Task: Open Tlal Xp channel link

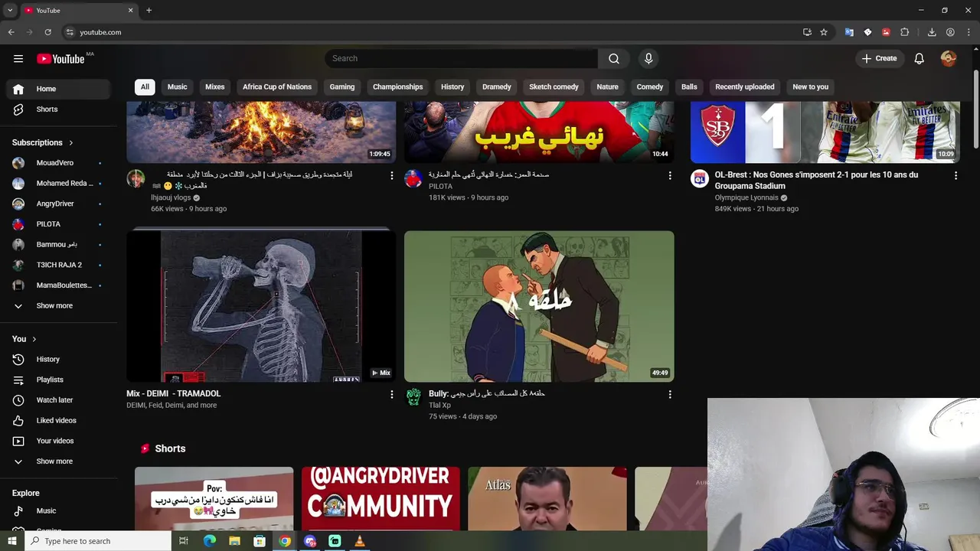Action: (x=439, y=406)
